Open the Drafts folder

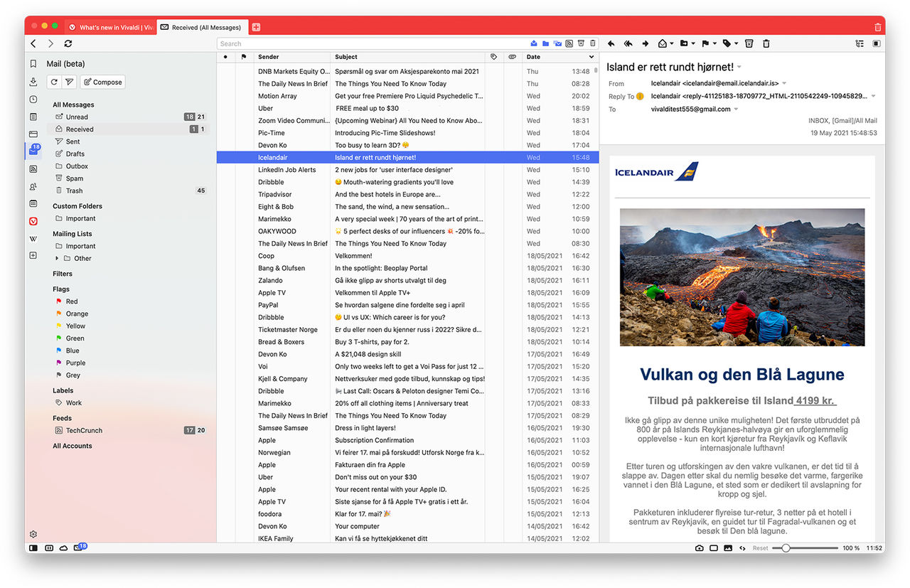tap(129, 154)
